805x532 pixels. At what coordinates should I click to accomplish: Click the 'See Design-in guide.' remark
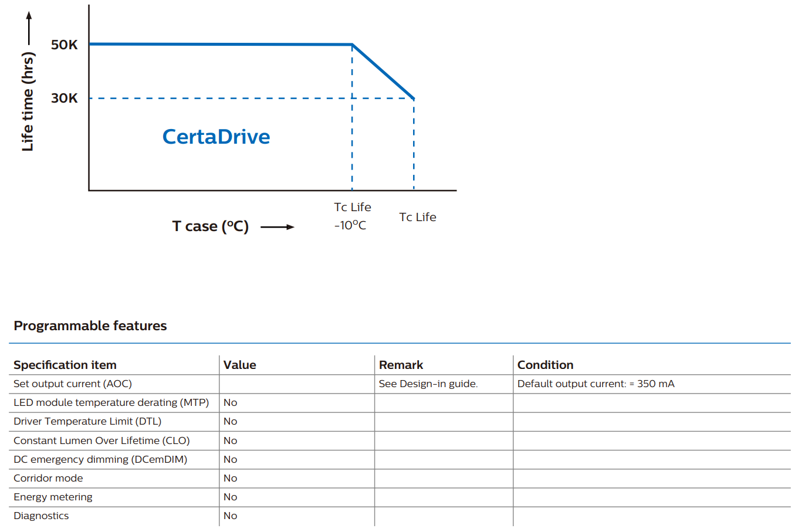(x=428, y=384)
